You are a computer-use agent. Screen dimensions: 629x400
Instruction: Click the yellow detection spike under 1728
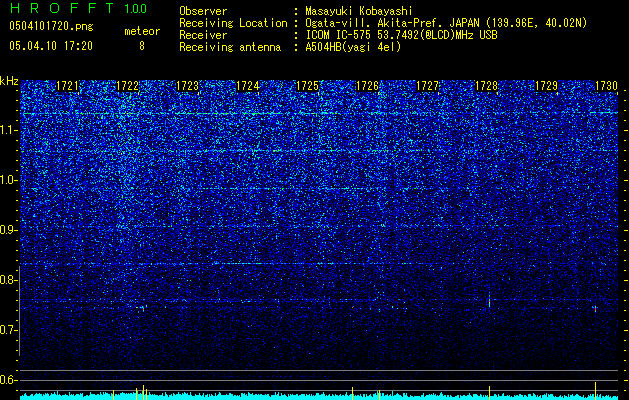coord(489,393)
